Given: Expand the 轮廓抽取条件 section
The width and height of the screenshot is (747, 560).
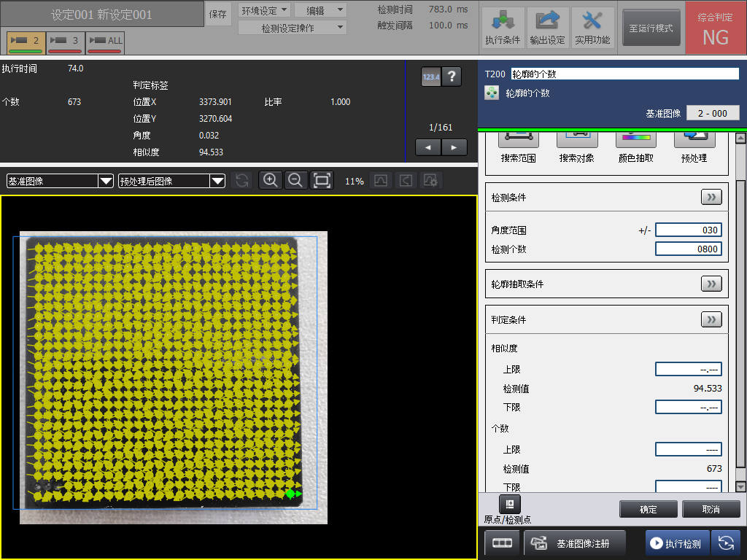Looking at the screenshot, I should click(711, 284).
